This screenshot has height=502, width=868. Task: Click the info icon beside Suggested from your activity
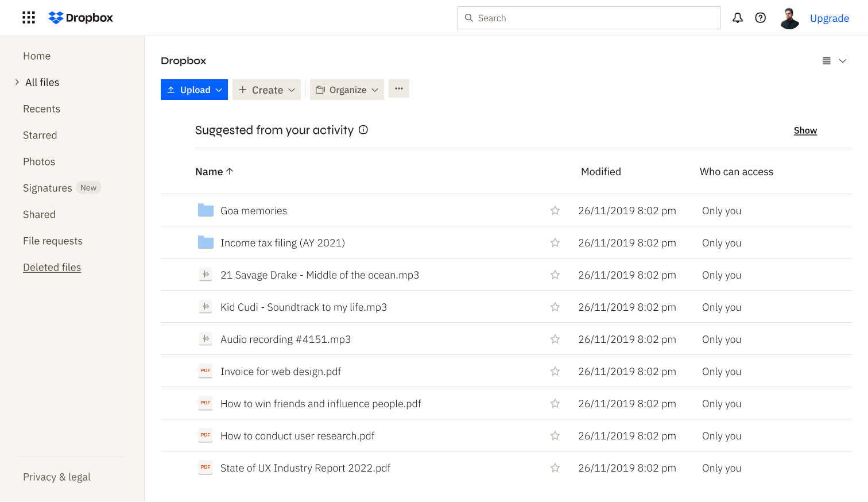[363, 130]
